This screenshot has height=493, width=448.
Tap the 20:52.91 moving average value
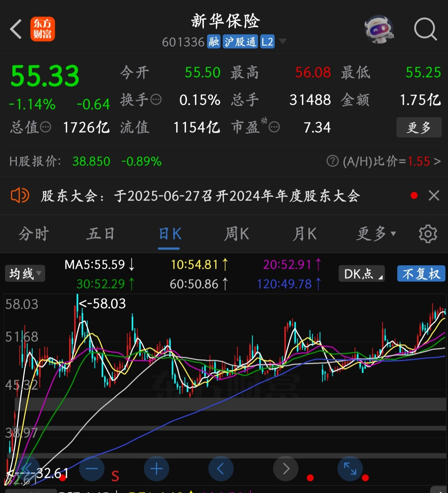click(292, 265)
